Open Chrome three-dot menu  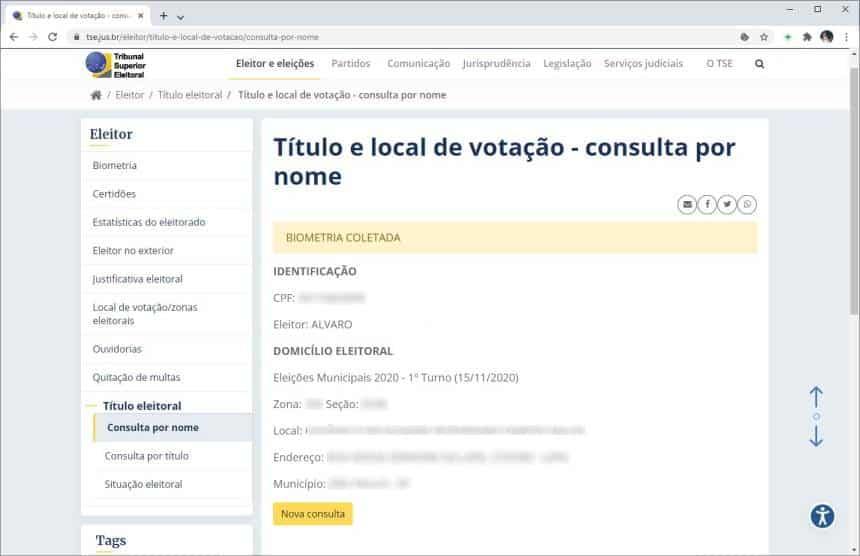click(x=846, y=37)
